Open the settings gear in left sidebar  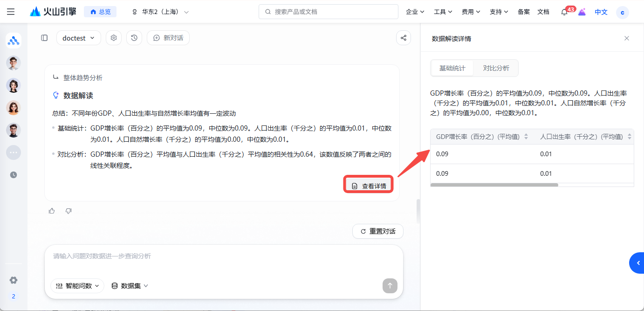pyautogui.click(x=14, y=280)
